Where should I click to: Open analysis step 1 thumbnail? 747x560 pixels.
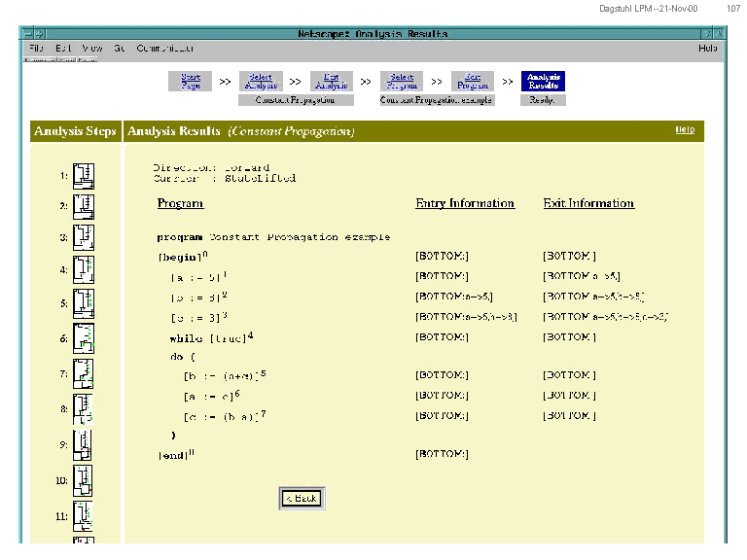[x=84, y=176]
